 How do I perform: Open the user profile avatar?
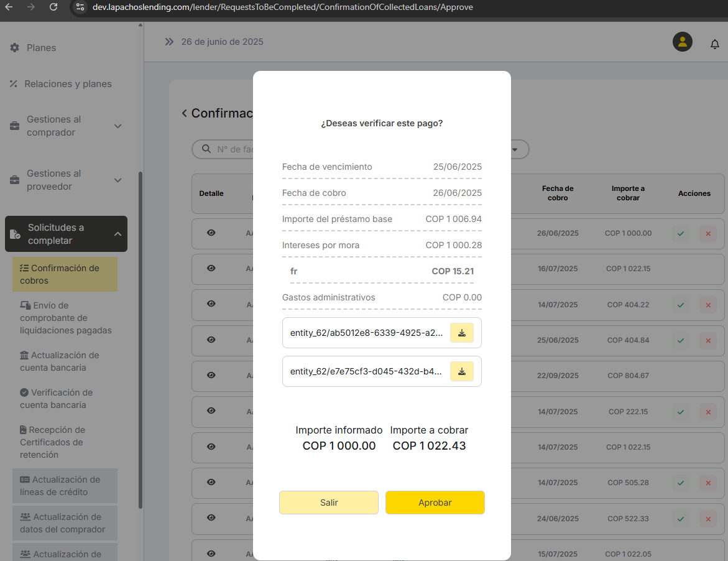point(682,42)
